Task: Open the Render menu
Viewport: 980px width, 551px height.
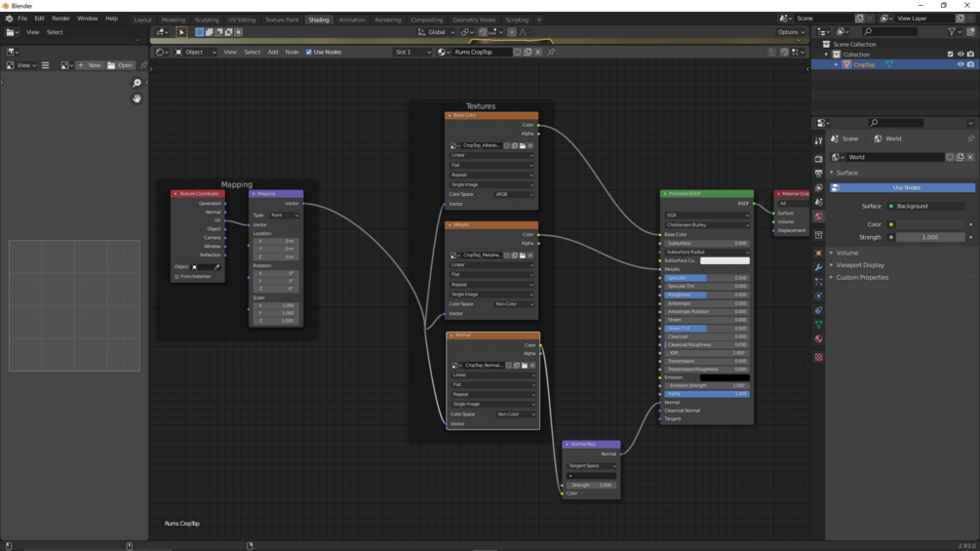Action: click(x=60, y=19)
